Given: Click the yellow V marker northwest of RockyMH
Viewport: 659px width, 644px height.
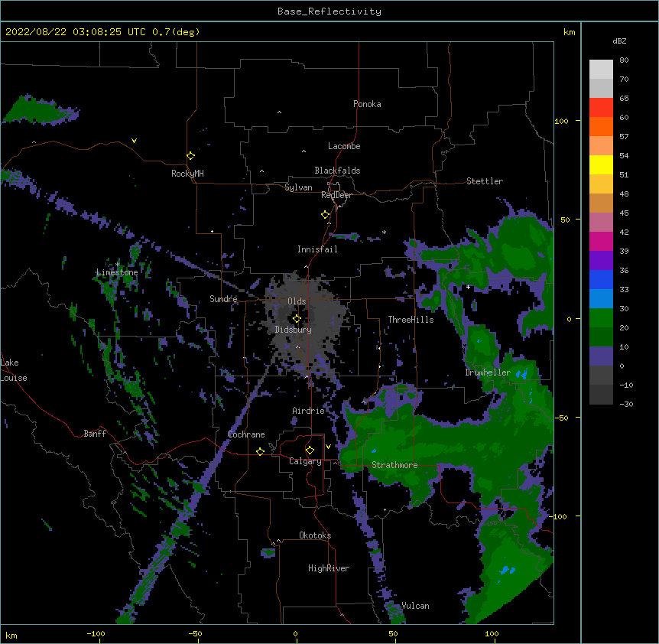Looking at the screenshot, I should click(x=134, y=141).
